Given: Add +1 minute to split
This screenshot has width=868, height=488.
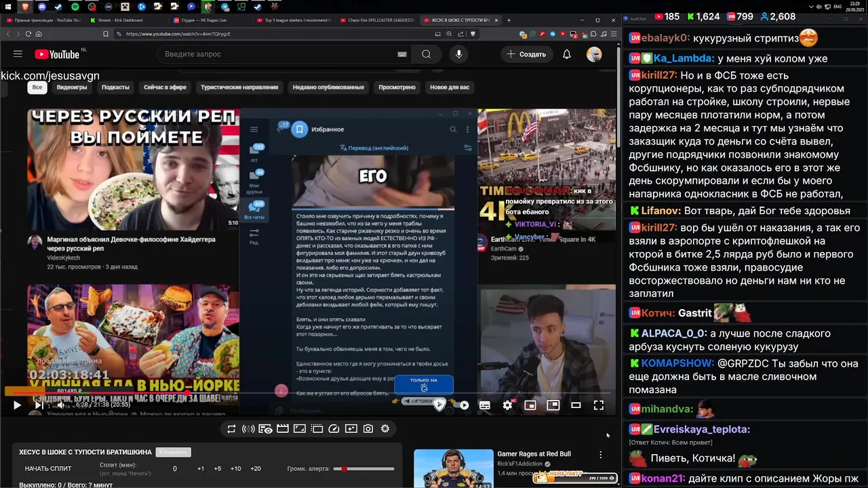Looking at the screenshot, I should (x=201, y=469).
